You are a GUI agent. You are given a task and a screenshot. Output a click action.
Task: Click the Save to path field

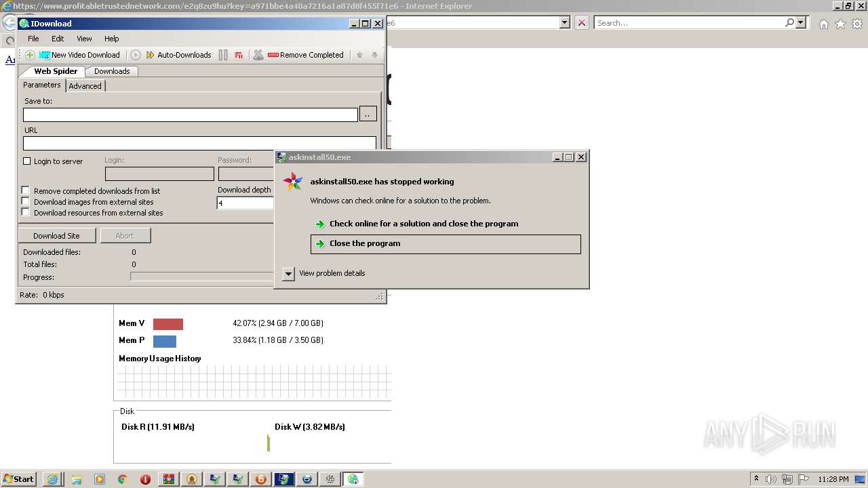click(x=191, y=115)
